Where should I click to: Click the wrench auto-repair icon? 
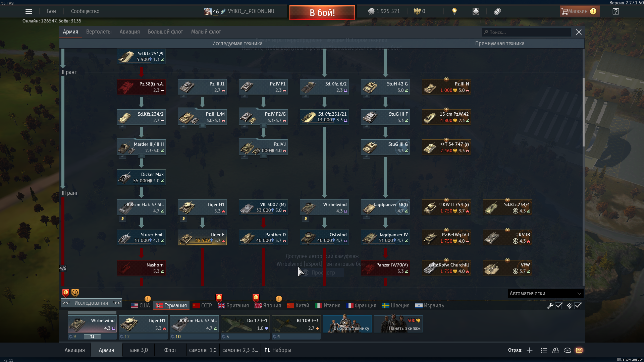(550, 306)
